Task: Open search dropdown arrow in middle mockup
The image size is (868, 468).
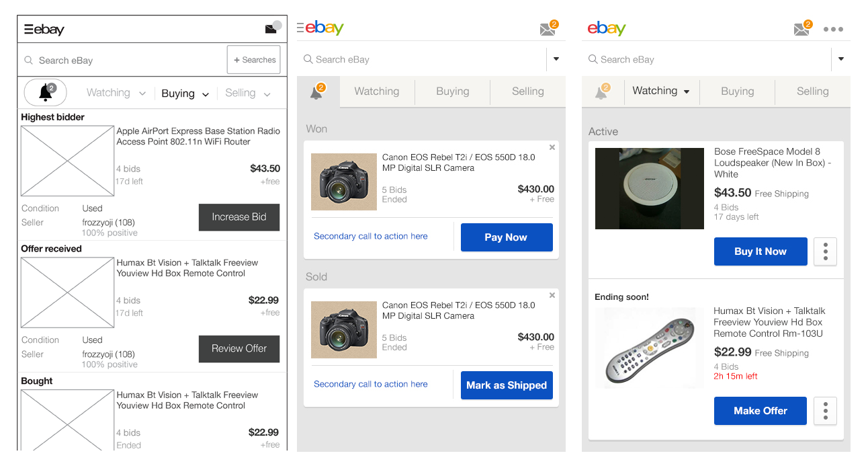Action: [x=556, y=59]
